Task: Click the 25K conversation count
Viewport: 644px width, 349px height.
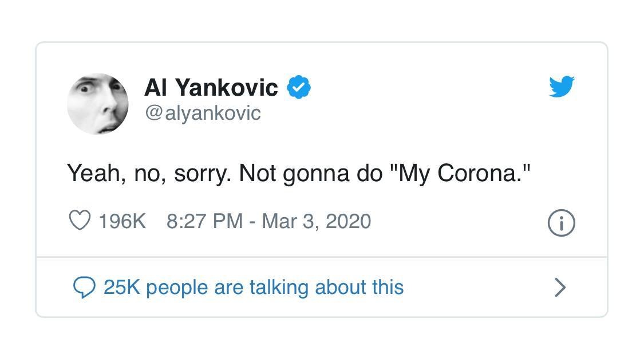Action: [x=121, y=287]
